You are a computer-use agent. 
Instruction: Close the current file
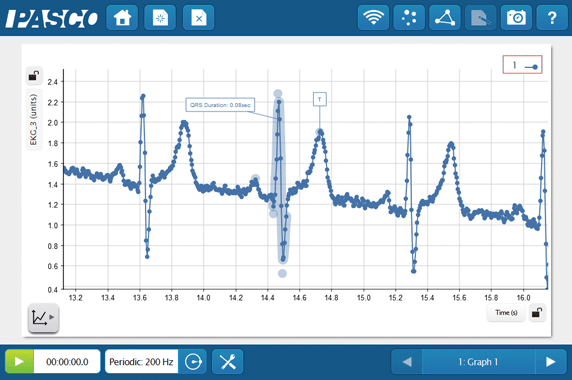coord(198,18)
